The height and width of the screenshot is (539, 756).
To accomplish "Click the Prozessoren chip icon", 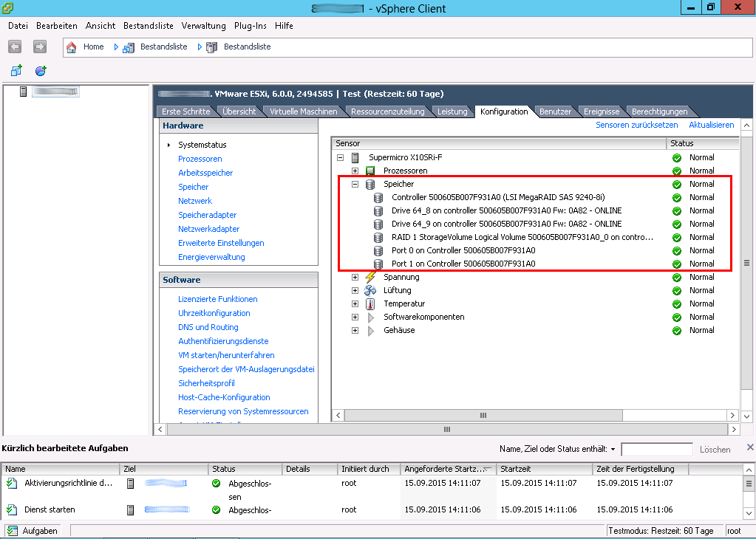I will click(x=370, y=171).
